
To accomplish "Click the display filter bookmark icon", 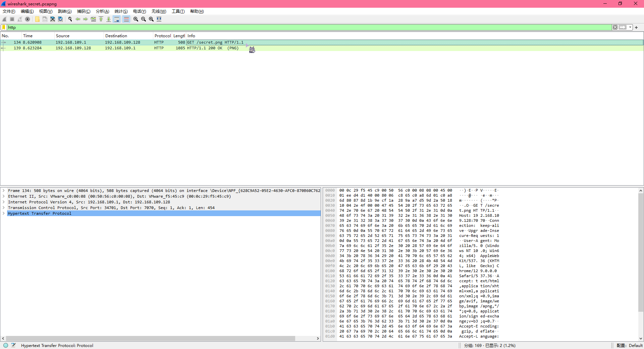I will coord(4,28).
